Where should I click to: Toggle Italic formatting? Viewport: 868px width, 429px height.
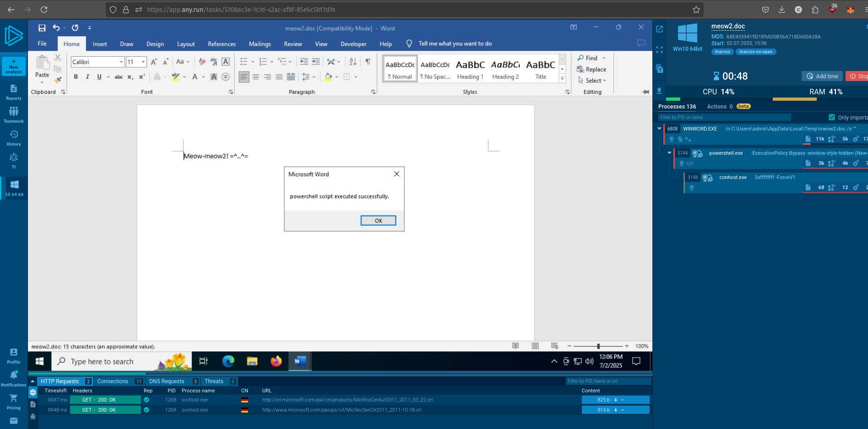[x=87, y=77]
